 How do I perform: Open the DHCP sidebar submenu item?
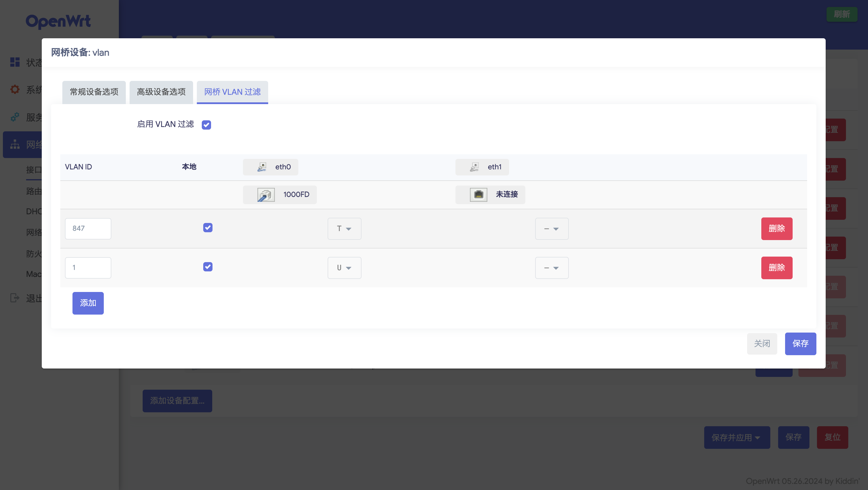tap(34, 211)
